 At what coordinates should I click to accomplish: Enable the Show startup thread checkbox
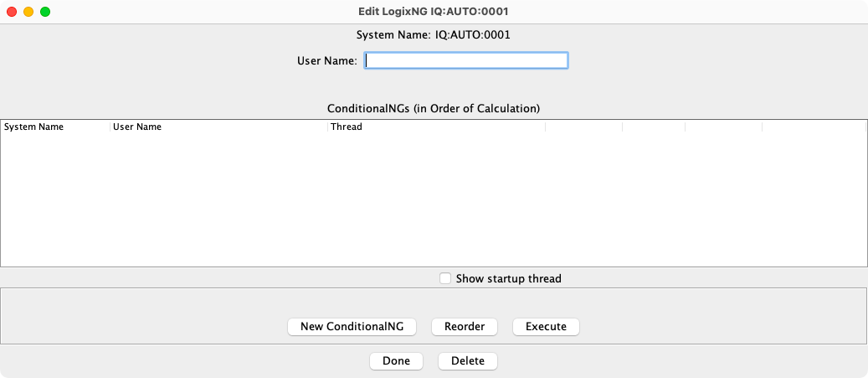445,278
